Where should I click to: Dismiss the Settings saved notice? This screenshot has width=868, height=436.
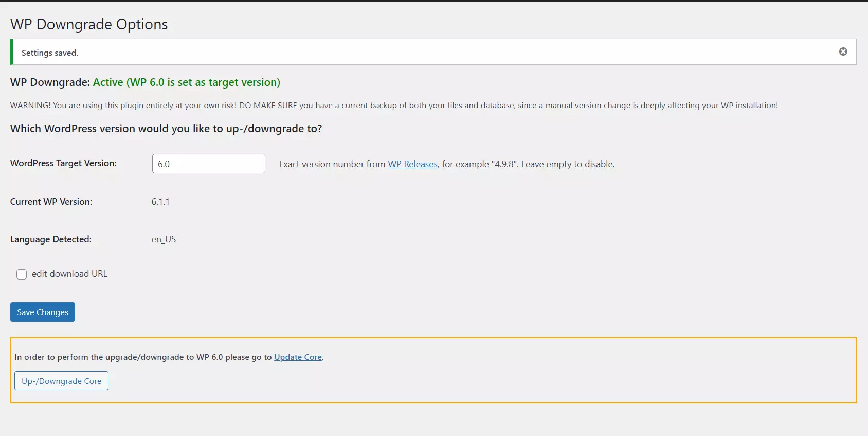[x=843, y=51]
